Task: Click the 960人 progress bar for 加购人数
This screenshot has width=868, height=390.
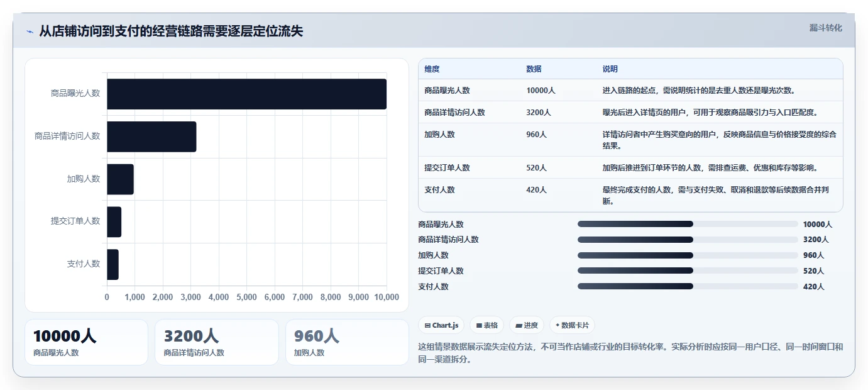Action: tap(688, 255)
